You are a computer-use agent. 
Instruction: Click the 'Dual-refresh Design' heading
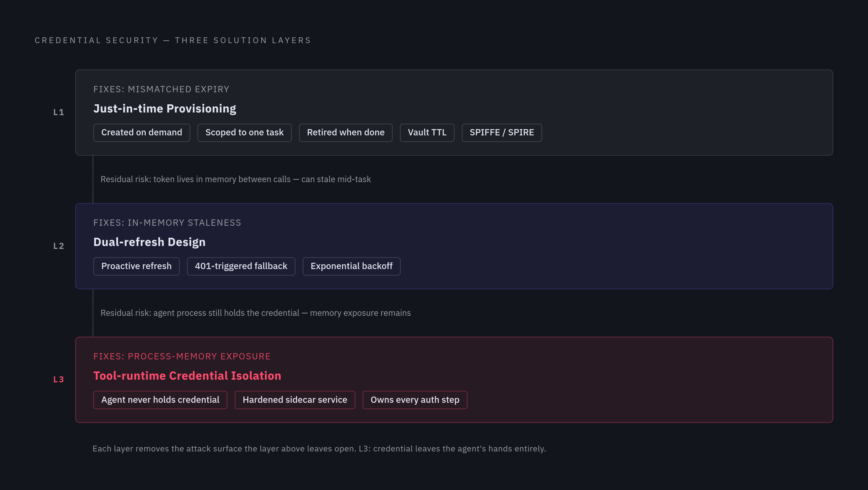pos(149,242)
